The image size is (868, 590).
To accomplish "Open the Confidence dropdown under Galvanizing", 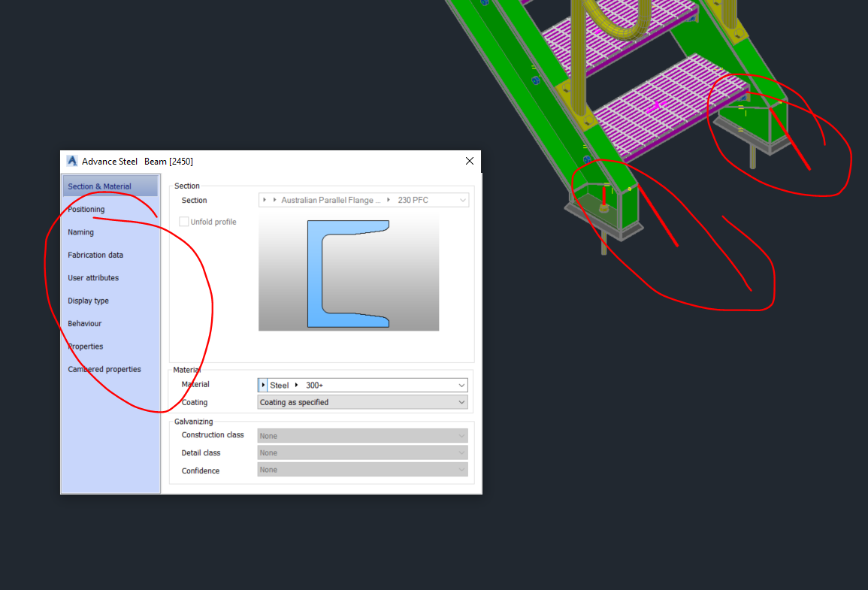I will point(460,470).
